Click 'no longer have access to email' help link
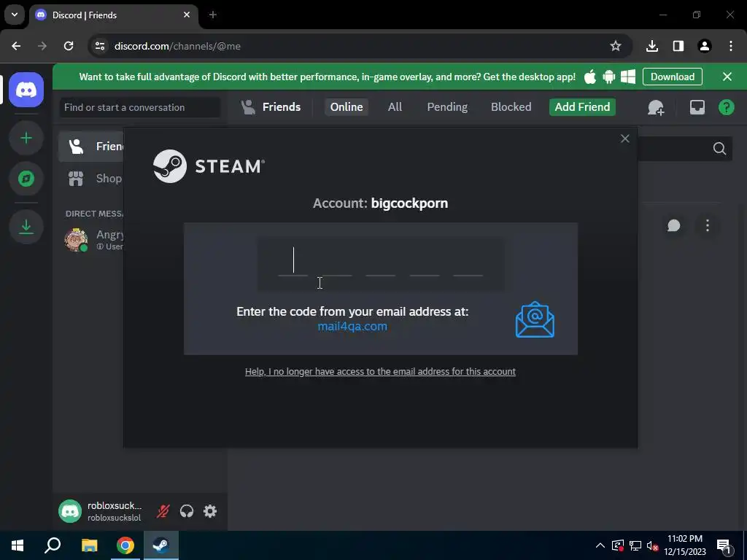The image size is (747, 560). click(x=380, y=371)
